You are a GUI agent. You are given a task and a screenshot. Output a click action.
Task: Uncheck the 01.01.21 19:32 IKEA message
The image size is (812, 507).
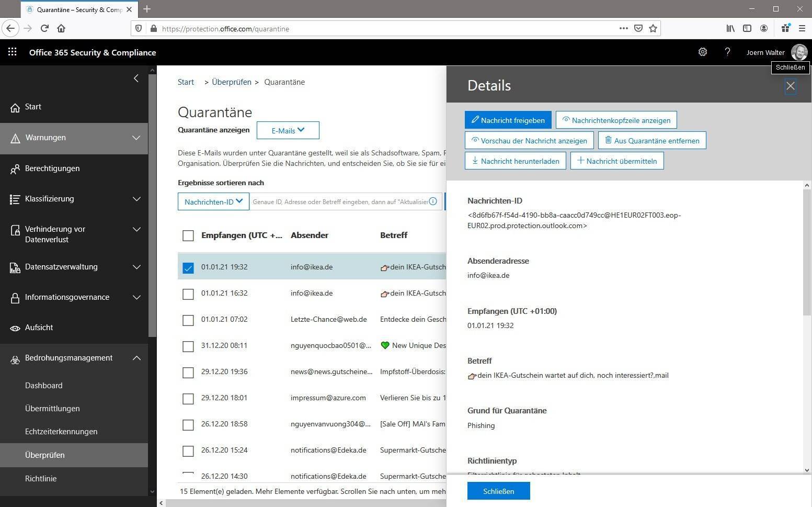click(188, 268)
